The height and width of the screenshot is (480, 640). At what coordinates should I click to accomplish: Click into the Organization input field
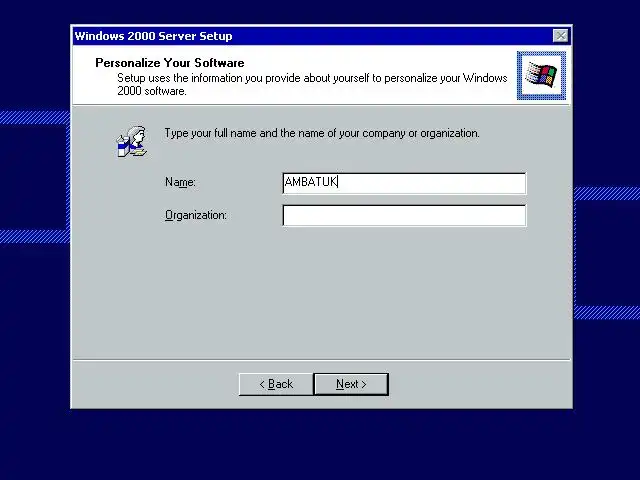pos(404,216)
